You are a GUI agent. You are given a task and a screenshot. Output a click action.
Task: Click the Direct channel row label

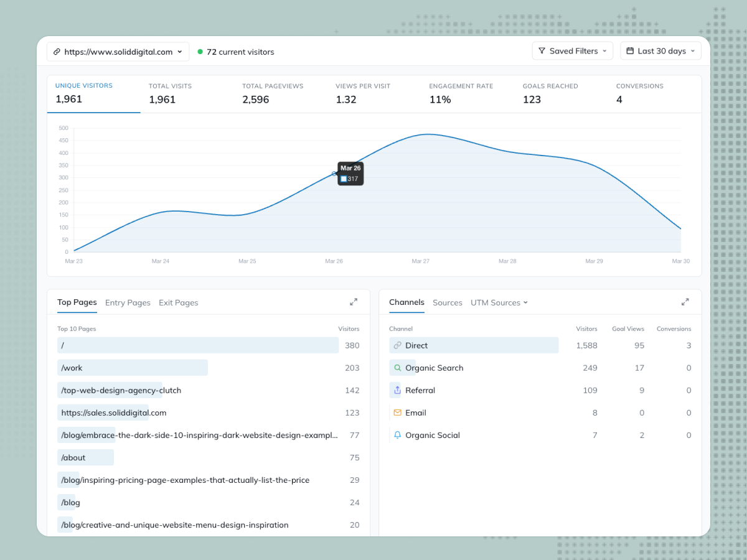pos(416,345)
